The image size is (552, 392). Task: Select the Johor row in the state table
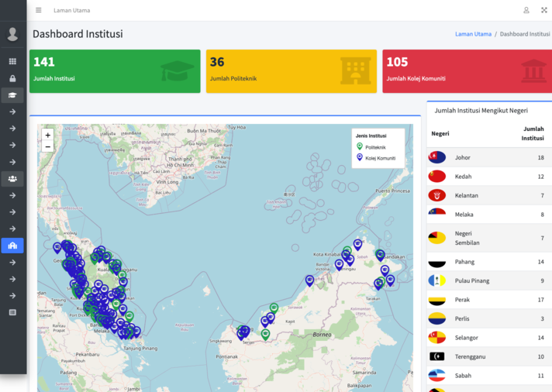click(x=489, y=157)
